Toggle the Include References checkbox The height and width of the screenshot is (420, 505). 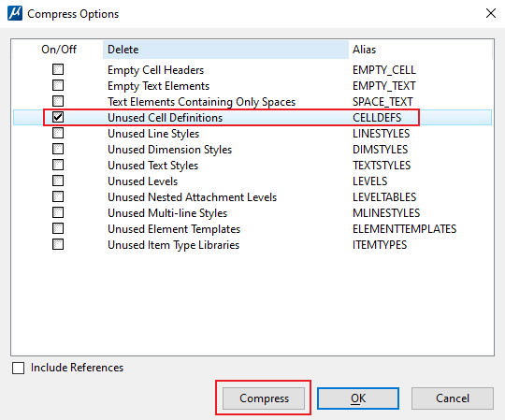18,368
